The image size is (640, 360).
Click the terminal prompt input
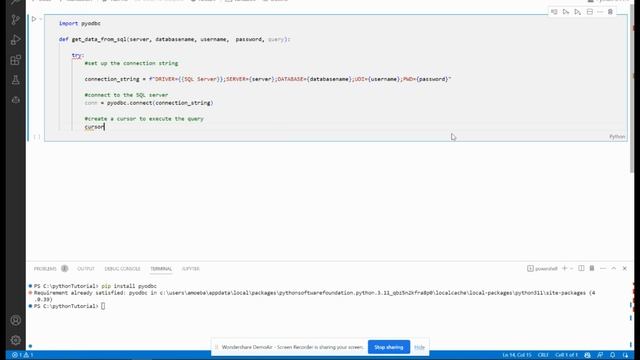click(103, 306)
